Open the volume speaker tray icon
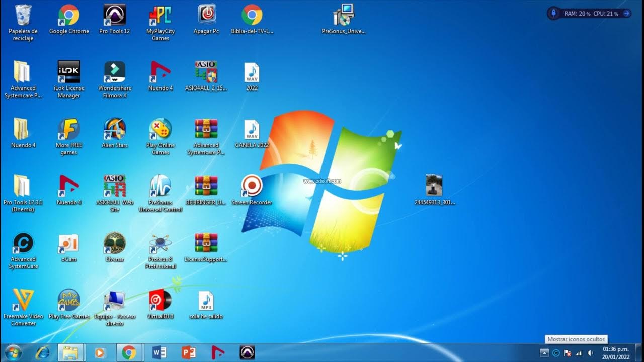Screen dimensions: 644x362 click(590, 353)
